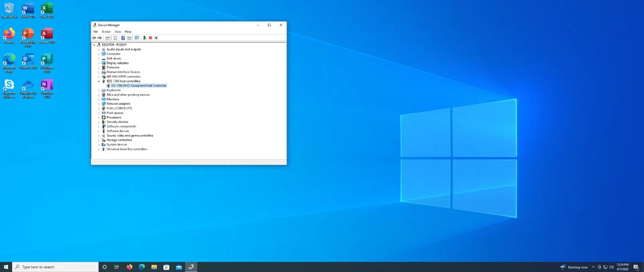
Task: Select the Outlook 2016 desktop shortcut
Action: (28, 62)
